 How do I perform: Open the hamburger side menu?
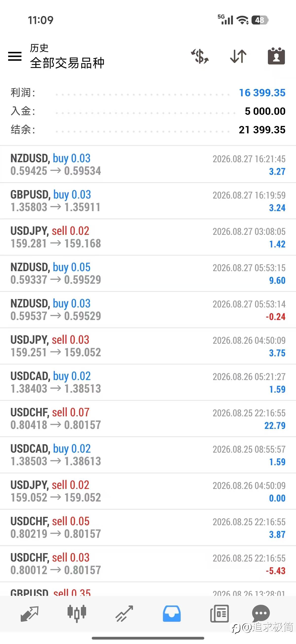(15, 56)
